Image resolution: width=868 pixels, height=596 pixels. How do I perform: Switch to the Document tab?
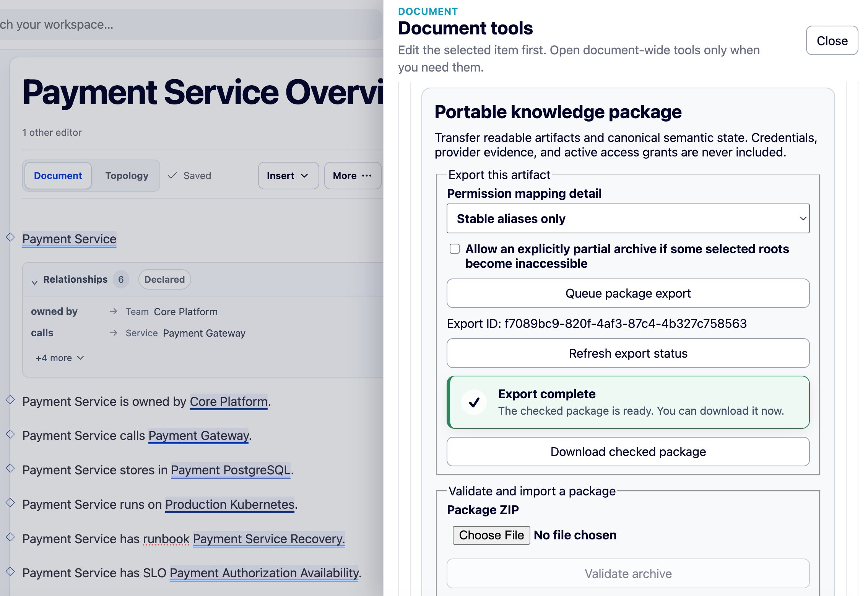(58, 176)
